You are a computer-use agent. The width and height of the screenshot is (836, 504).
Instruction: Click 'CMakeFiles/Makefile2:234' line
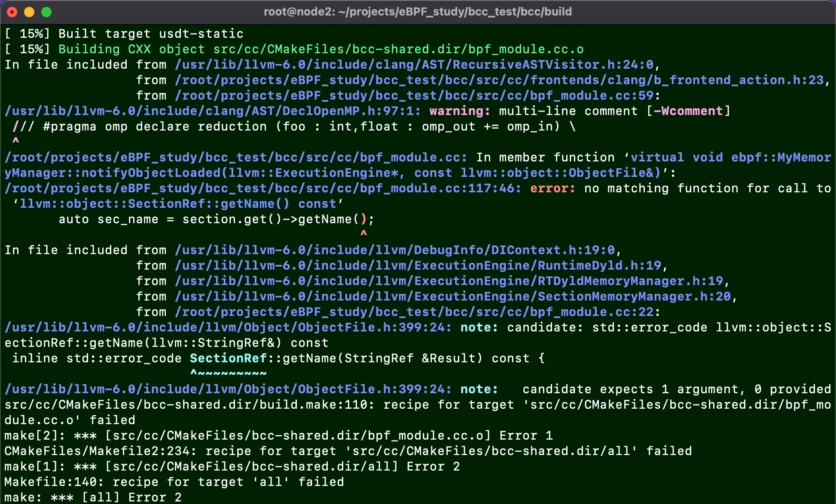coord(348,451)
